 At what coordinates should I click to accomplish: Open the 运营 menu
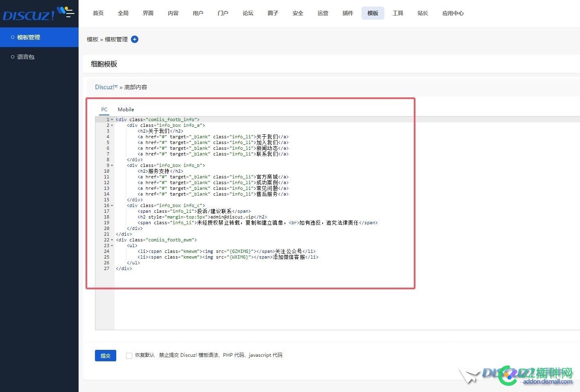pos(323,13)
